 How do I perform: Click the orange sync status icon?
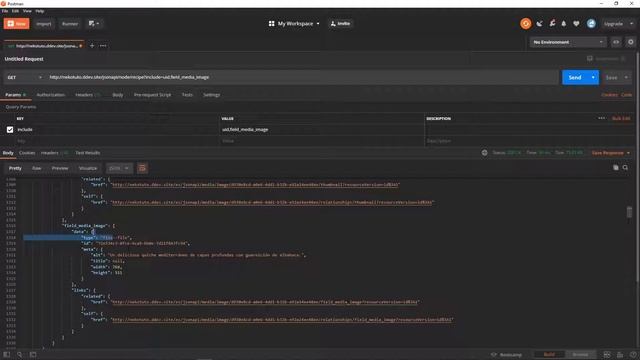526,24
